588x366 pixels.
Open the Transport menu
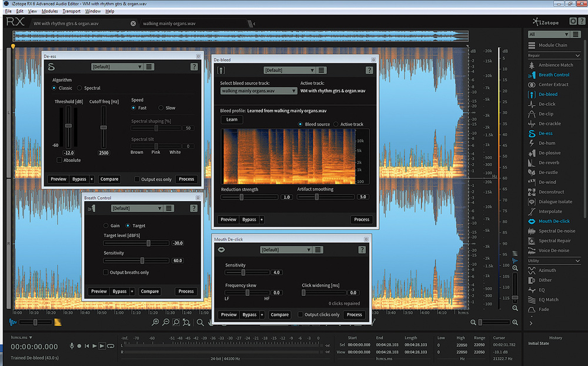click(x=72, y=11)
